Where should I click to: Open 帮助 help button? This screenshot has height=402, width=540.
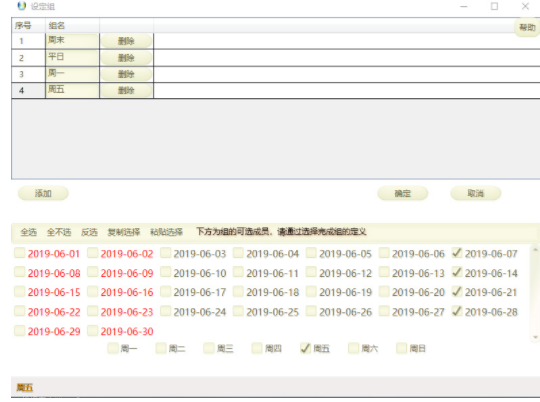click(527, 27)
